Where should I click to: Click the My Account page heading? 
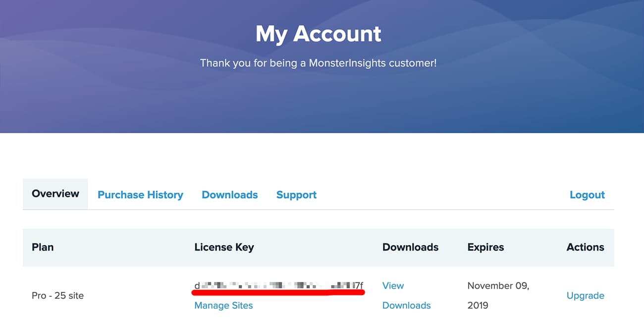tap(319, 34)
